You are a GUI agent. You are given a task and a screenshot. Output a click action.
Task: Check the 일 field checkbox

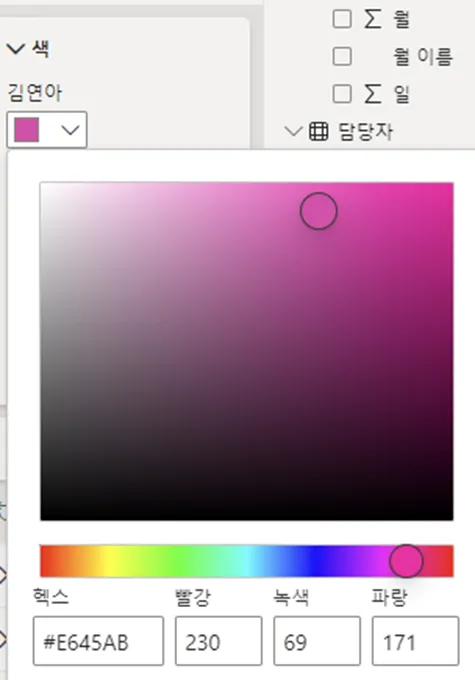point(342,94)
